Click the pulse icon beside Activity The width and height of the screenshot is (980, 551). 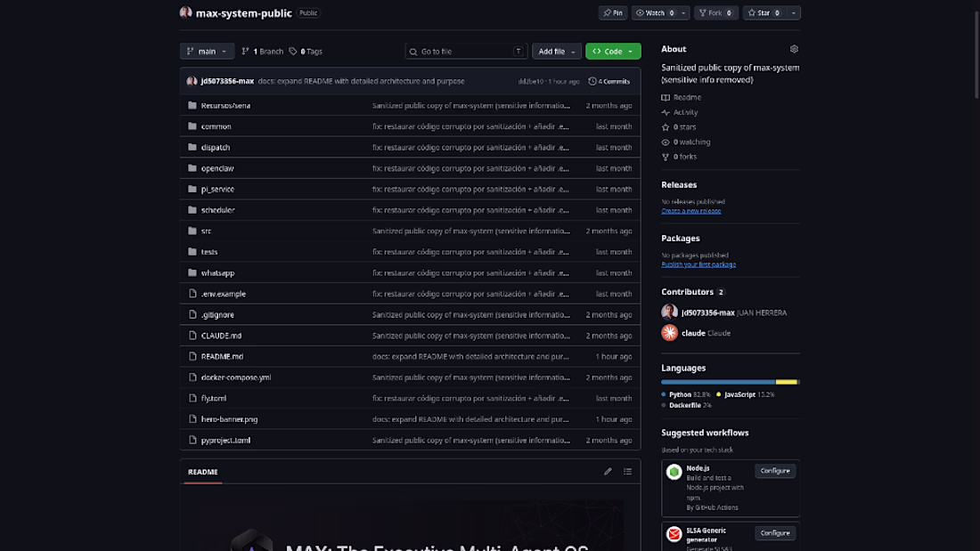click(x=666, y=112)
